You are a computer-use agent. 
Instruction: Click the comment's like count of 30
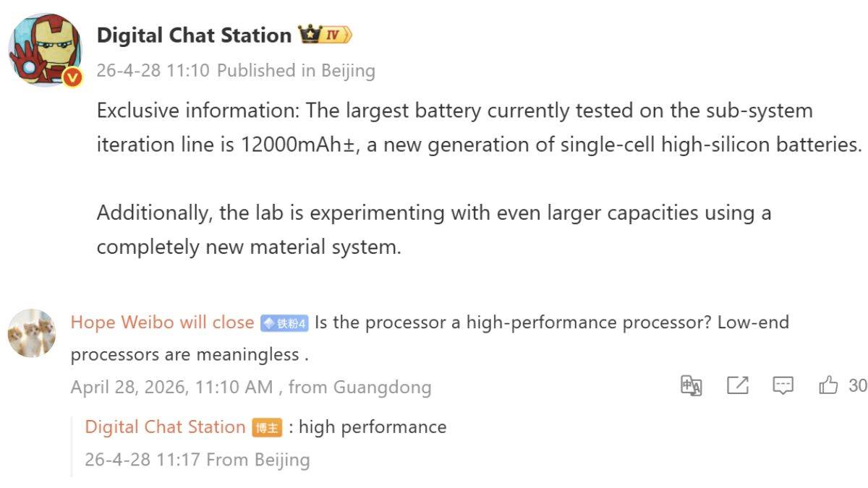point(857,386)
